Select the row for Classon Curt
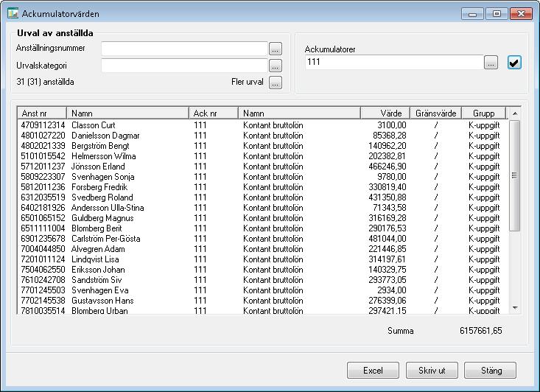This screenshot has width=540, height=392. pyautogui.click(x=263, y=125)
